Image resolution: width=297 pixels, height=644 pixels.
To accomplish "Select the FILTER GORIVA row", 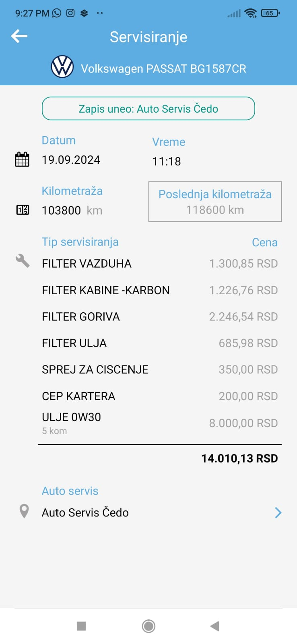I will pos(81,317).
